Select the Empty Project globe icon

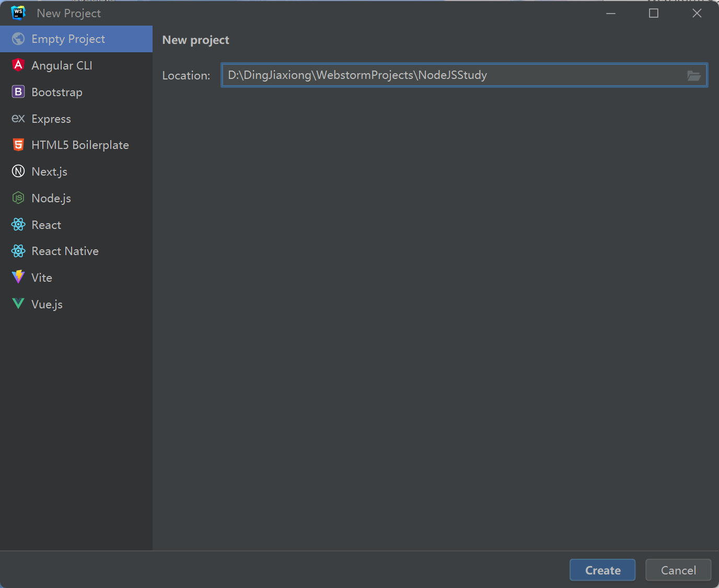18,39
